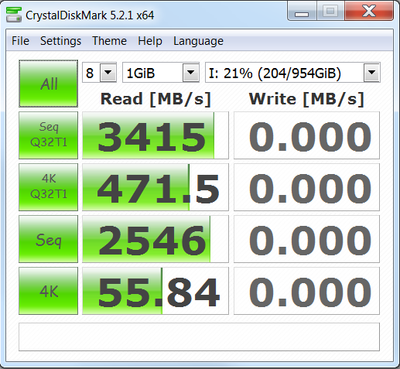Screen dimensions: 400x369
Task: Select the 4K write result 0.000
Action: coord(307,291)
